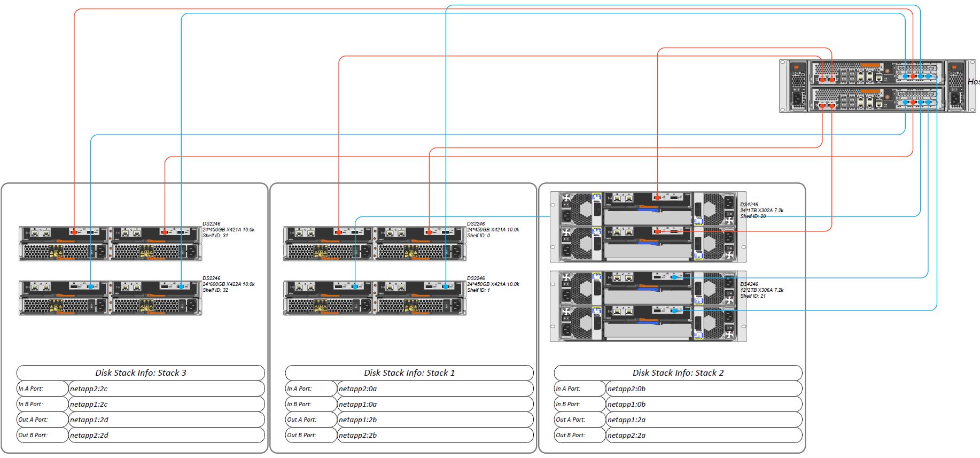The image size is (980, 458).
Task: Click left red connector on Shelf ID 31
Action: [74, 232]
